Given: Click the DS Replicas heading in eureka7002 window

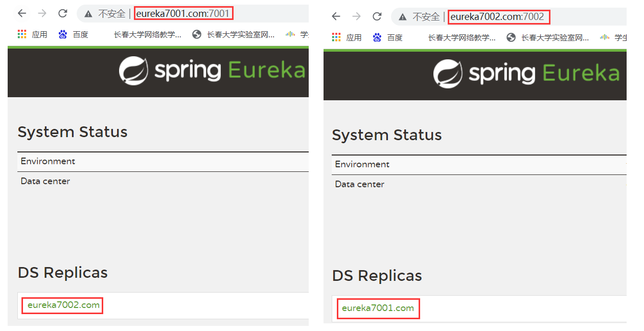Looking at the screenshot, I should tap(377, 276).
